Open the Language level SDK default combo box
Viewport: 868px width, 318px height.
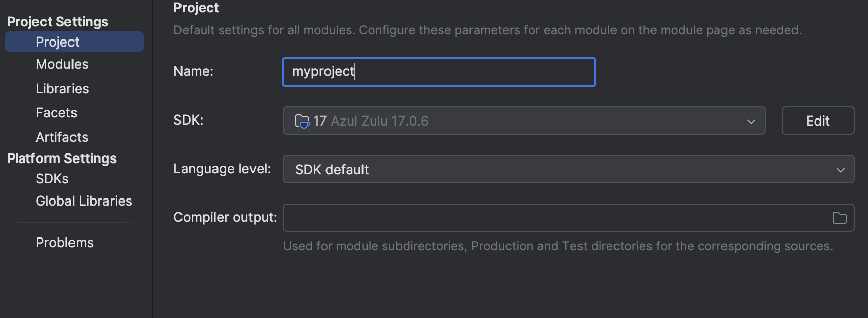(558, 169)
